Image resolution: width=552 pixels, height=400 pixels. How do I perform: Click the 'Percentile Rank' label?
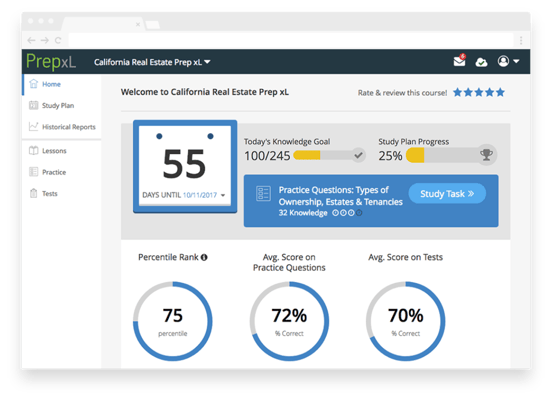click(x=168, y=257)
